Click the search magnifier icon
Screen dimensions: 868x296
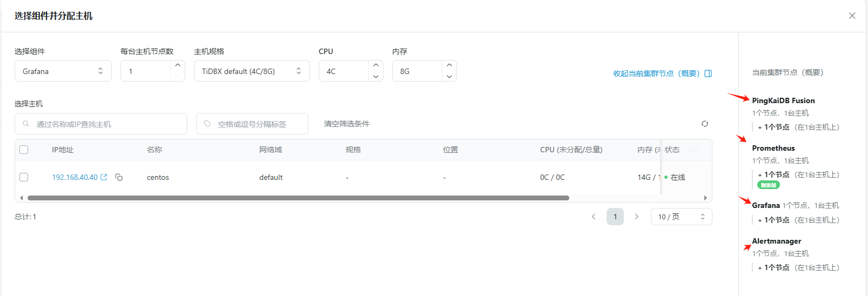click(x=26, y=124)
